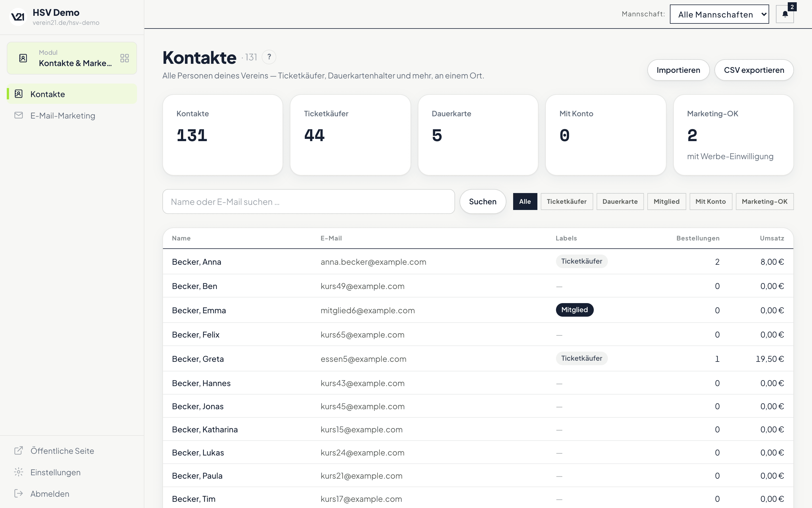Click email mitglied6@example.com
Image resolution: width=812 pixels, height=508 pixels.
tap(368, 310)
